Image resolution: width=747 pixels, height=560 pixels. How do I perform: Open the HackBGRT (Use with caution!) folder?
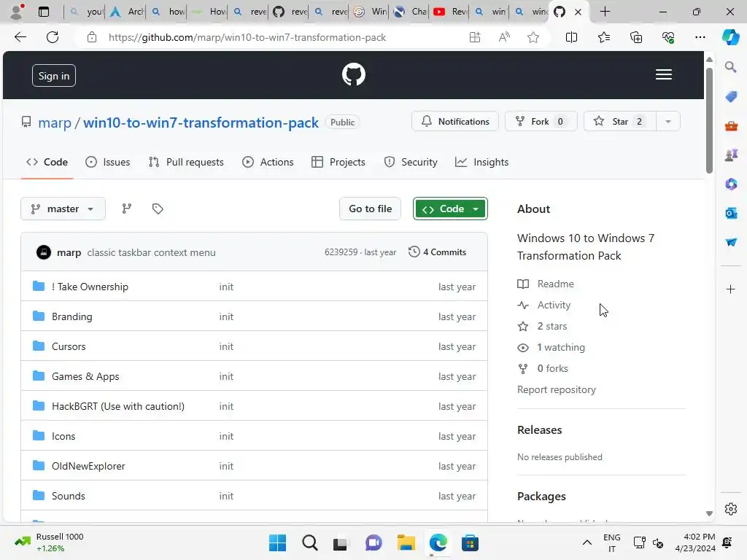coord(118,406)
